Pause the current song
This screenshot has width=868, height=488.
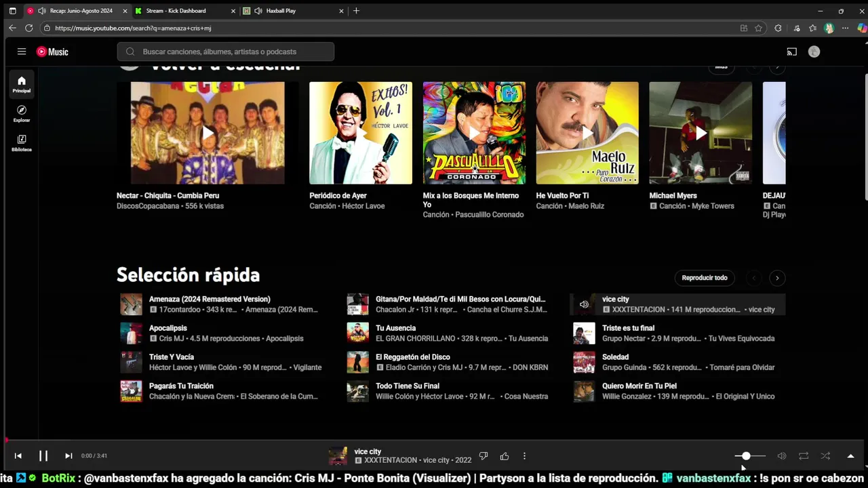click(x=43, y=456)
